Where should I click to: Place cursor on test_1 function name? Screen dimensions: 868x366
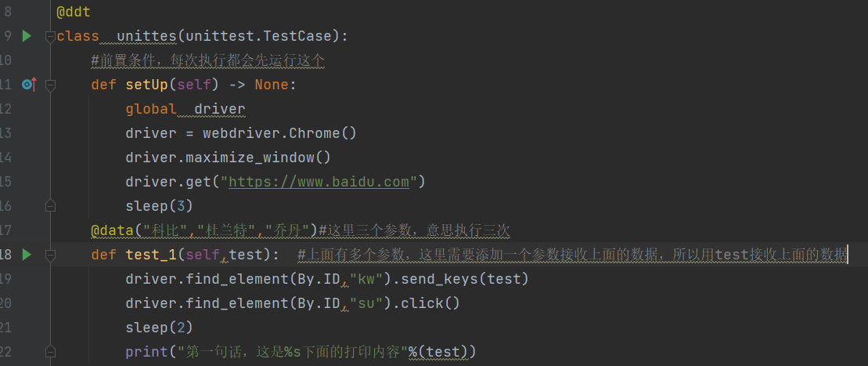click(x=151, y=255)
